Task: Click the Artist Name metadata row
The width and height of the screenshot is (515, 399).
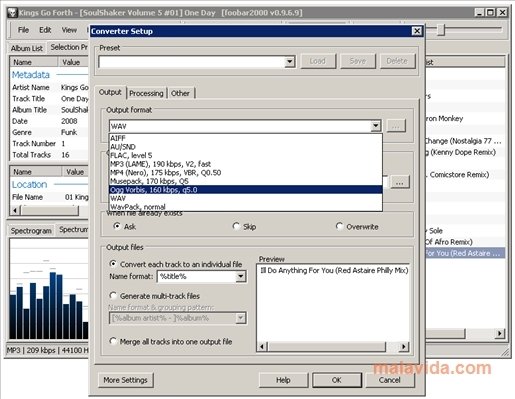Action: 50,87
